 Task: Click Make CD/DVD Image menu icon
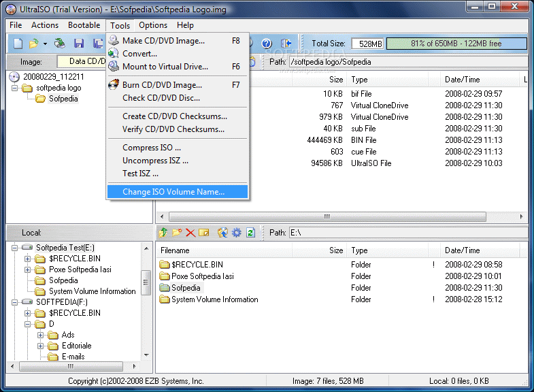pyautogui.click(x=114, y=40)
